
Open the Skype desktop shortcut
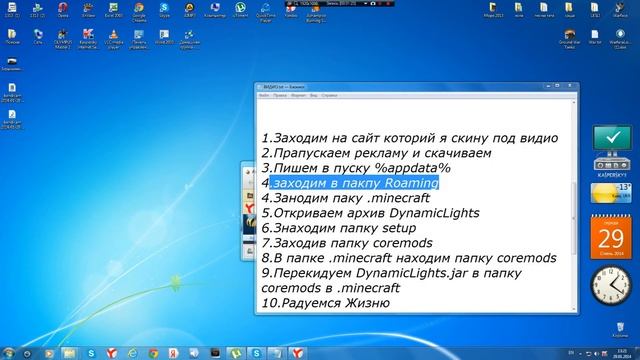[164, 10]
